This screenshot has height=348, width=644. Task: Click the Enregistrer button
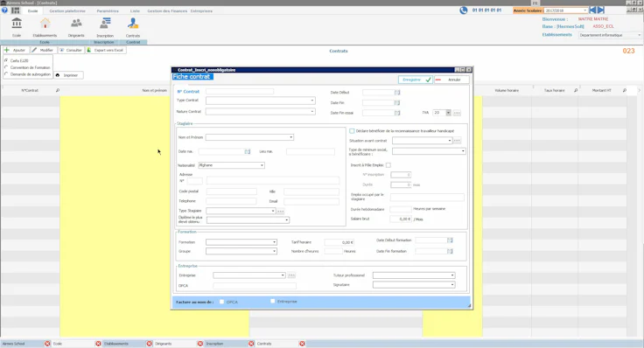pyautogui.click(x=416, y=80)
